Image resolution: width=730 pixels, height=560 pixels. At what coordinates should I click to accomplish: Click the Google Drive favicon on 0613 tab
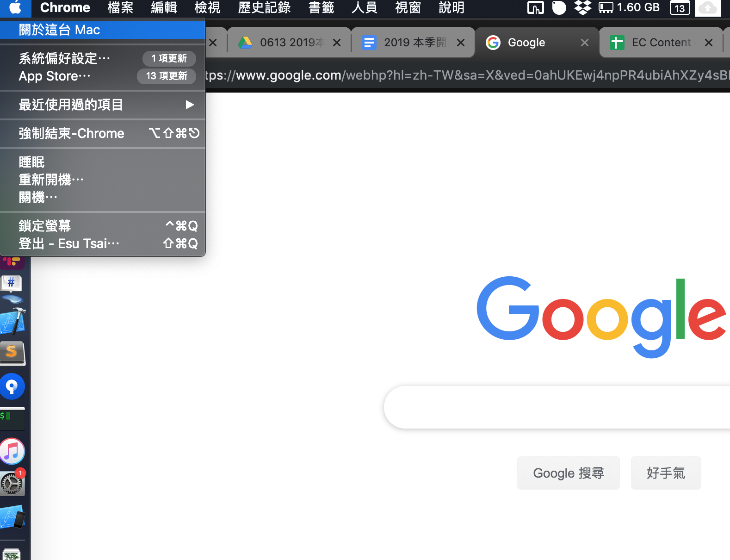245,43
